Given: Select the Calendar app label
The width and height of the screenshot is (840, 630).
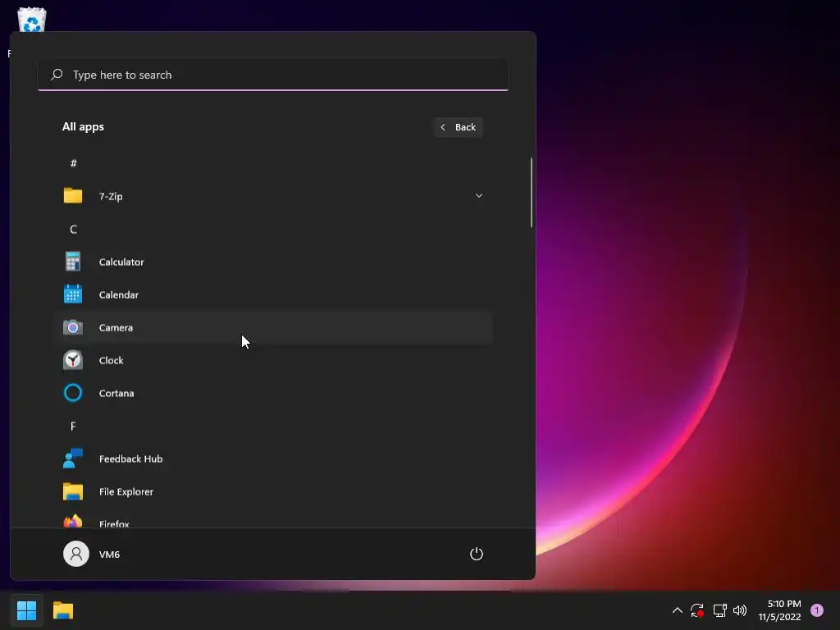Looking at the screenshot, I should coord(119,294).
